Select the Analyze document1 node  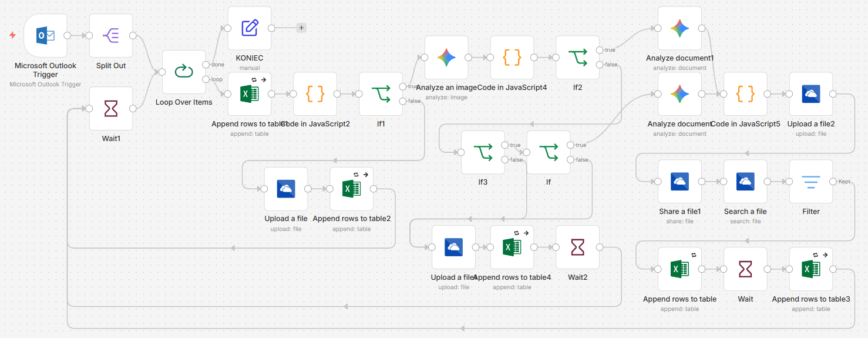pyautogui.click(x=679, y=28)
